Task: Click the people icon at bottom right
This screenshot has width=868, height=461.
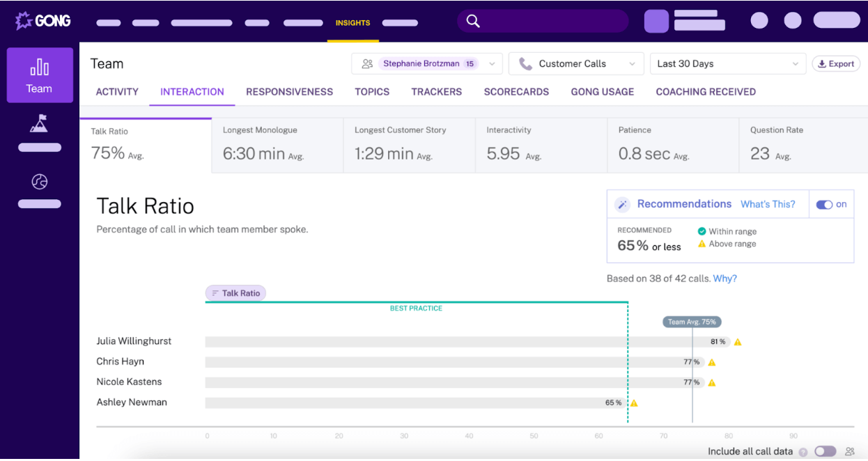Action: point(850,451)
